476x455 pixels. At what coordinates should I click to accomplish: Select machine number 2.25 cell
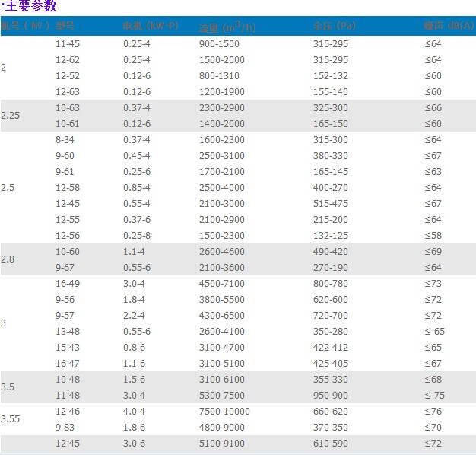[x=10, y=116]
